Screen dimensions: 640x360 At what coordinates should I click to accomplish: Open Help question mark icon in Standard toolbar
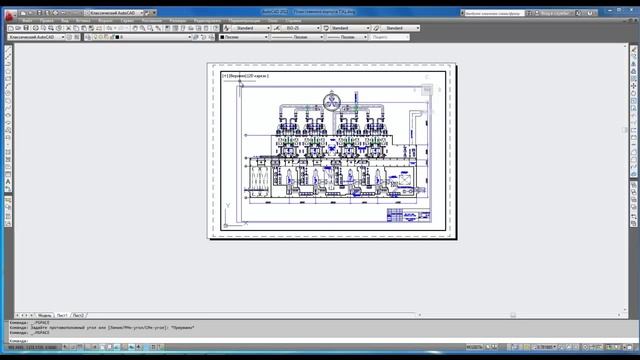216,28
